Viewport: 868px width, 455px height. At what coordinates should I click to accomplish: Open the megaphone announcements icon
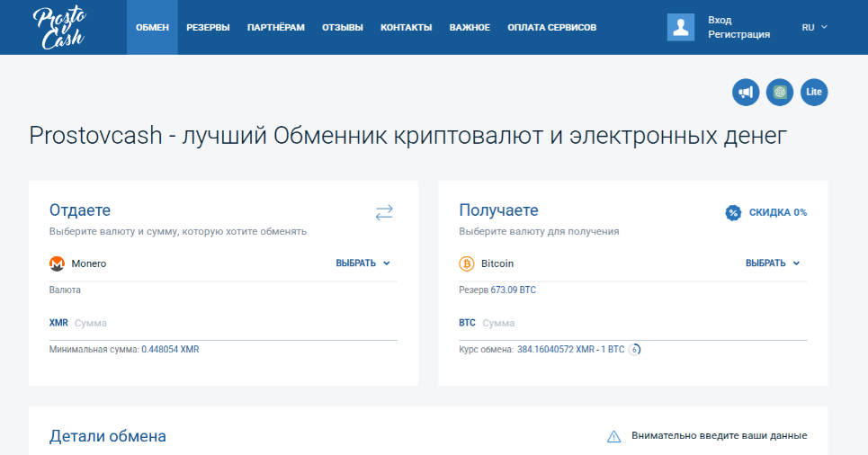(746, 92)
